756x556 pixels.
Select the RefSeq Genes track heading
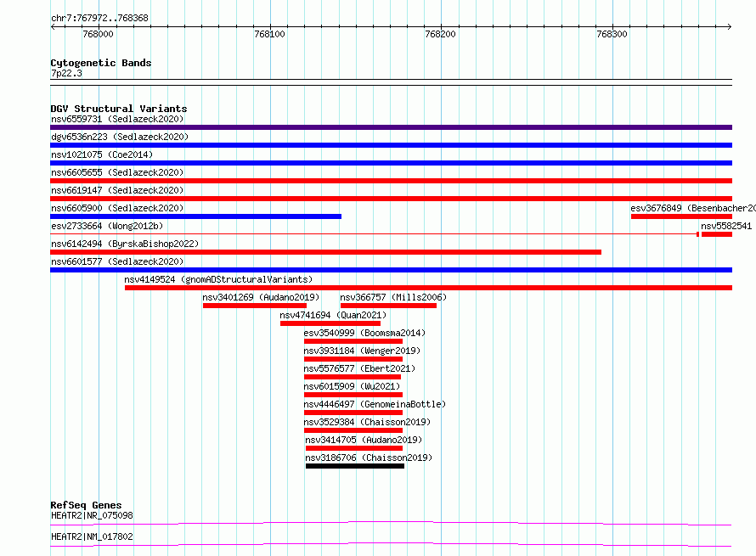86,505
